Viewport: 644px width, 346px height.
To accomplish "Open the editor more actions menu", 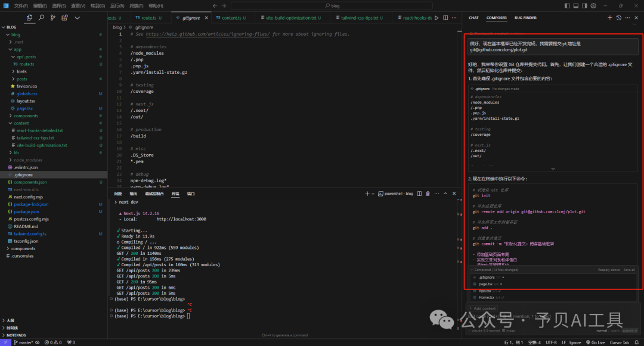I will (x=454, y=18).
